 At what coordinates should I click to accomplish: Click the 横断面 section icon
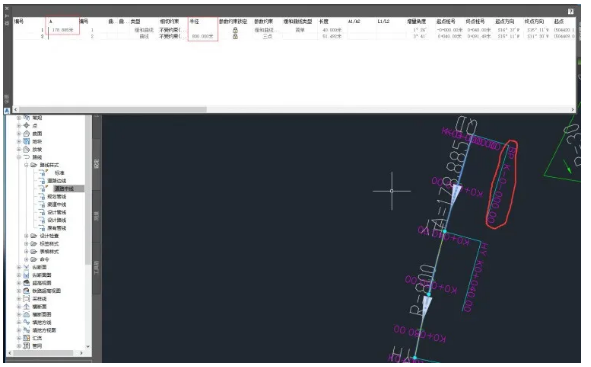[26, 306]
